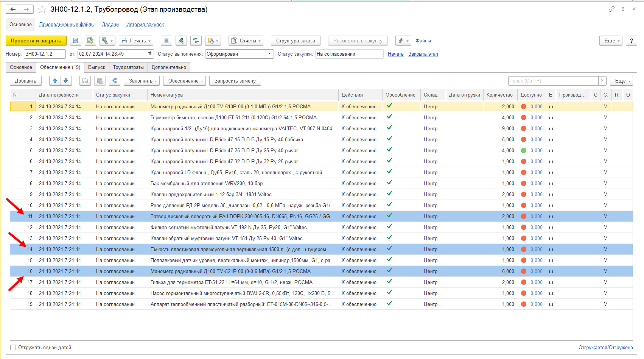Click the Файлы link
This screenshot has width=644, height=359.
coord(423,41)
